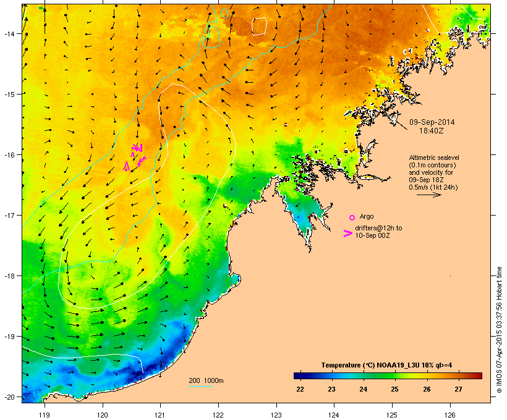
Task: Click the "and velocity for" text line
Action: coord(431,172)
